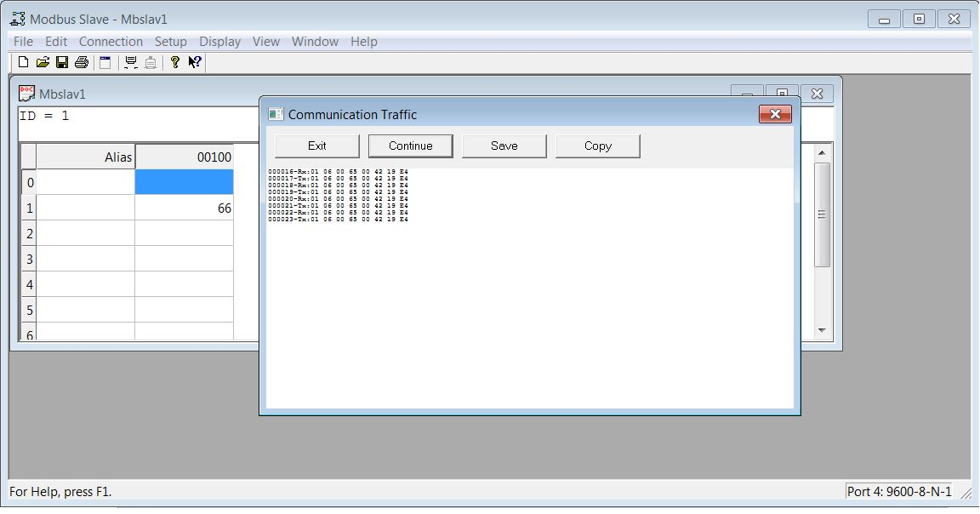Click the Communication Traffic title icon

pyautogui.click(x=275, y=114)
